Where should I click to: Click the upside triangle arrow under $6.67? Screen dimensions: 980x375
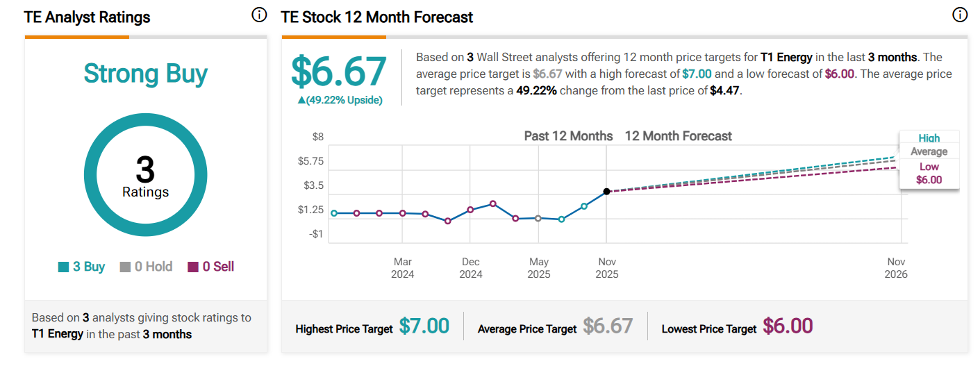[301, 101]
